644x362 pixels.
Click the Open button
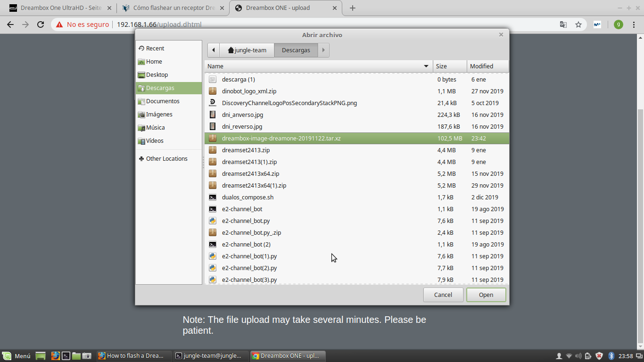tap(486, 295)
